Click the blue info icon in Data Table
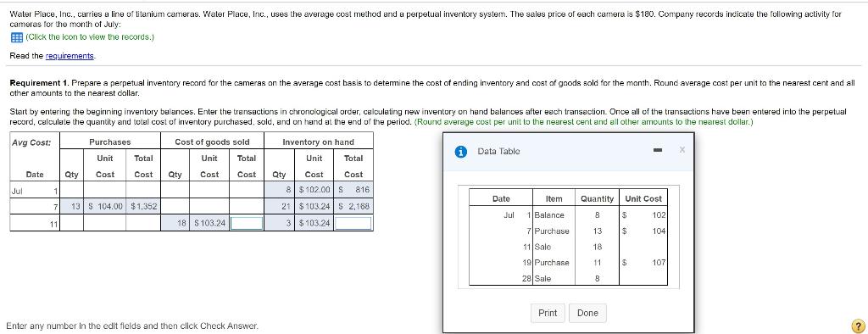Image resolution: width=868 pixels, height=334 pixels. click(x=459, y=151)
